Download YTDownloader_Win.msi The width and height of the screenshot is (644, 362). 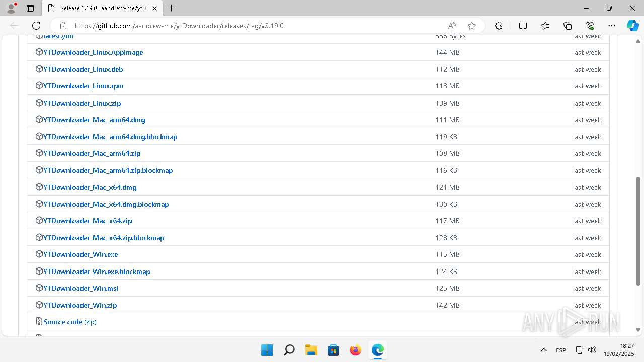click(81, 288)
